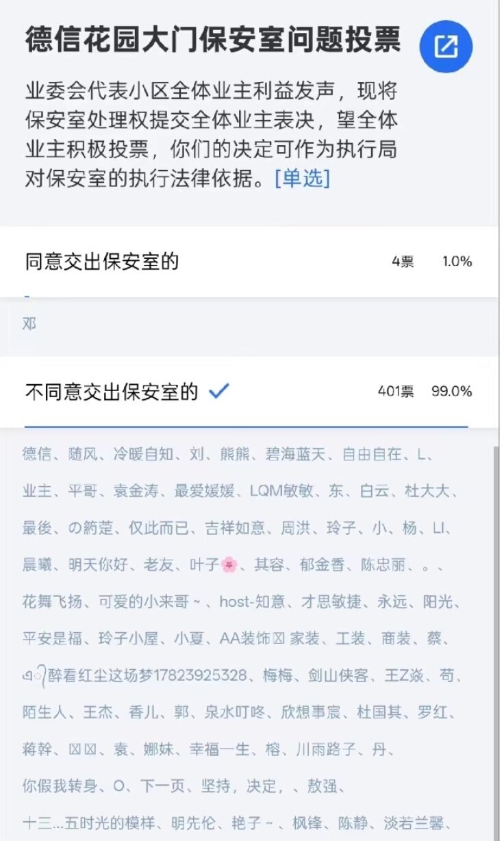Click the blue checkmark beside 不同意交出保安室的
The width and height of the screenshot is (504, 841).
click(218, 391)
